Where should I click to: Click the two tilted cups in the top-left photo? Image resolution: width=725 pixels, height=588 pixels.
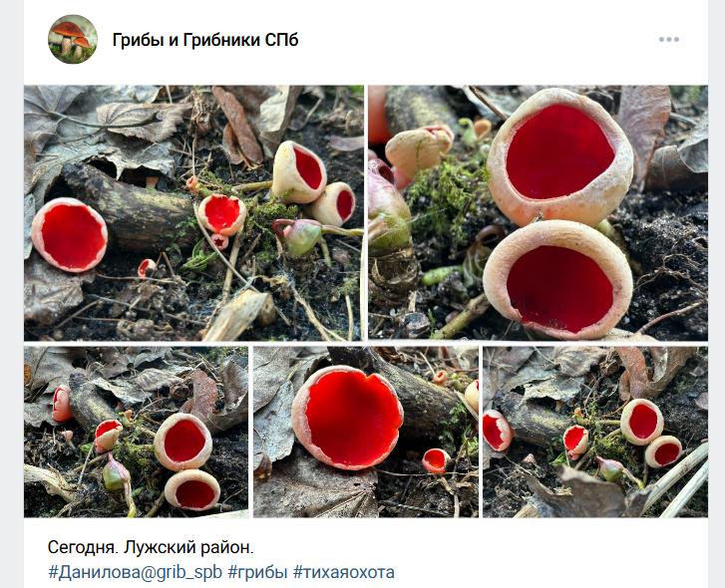tap(313, 183)
